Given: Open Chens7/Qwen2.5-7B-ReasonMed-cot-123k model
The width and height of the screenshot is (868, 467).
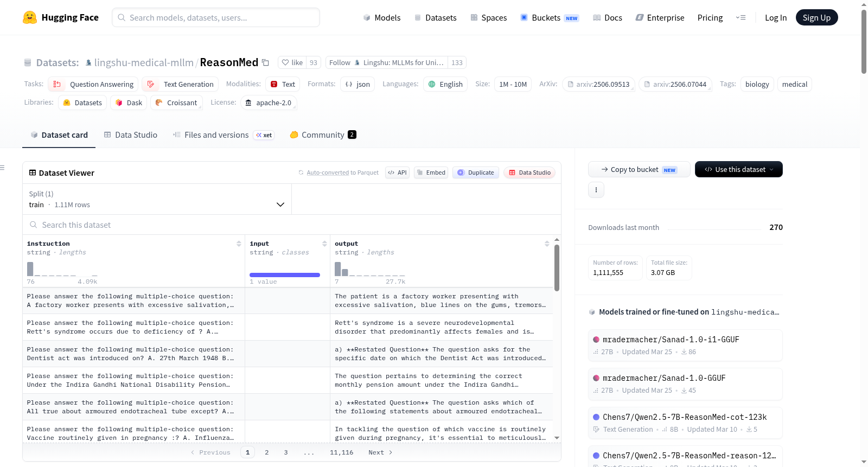Looking at the screenshot, I should (x=685, y=423).
